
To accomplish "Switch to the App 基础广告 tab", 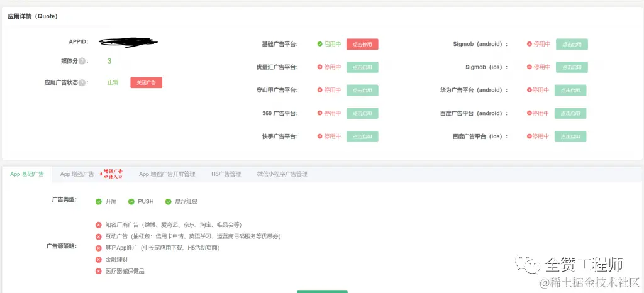I will coord(27,174).
